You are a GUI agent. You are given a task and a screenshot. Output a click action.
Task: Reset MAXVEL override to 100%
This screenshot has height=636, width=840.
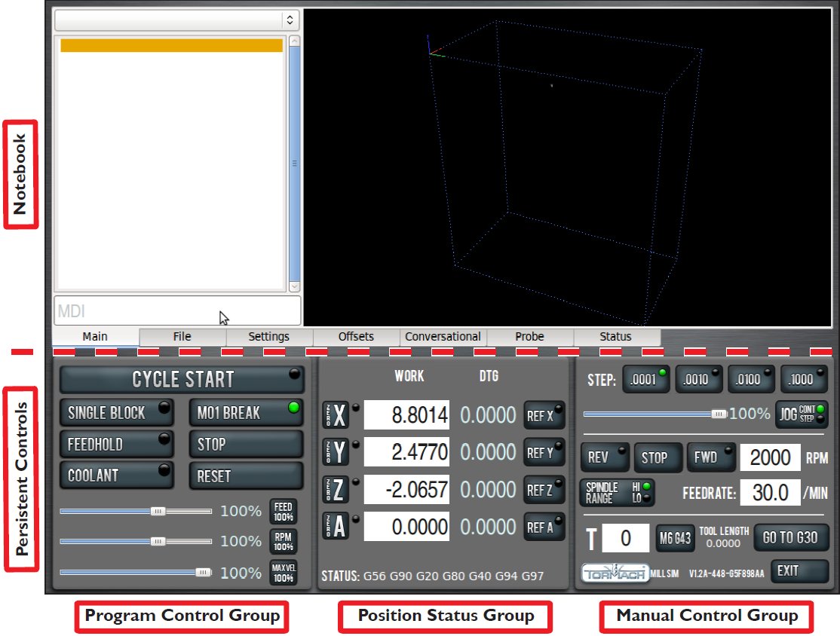tap(284, 573)
